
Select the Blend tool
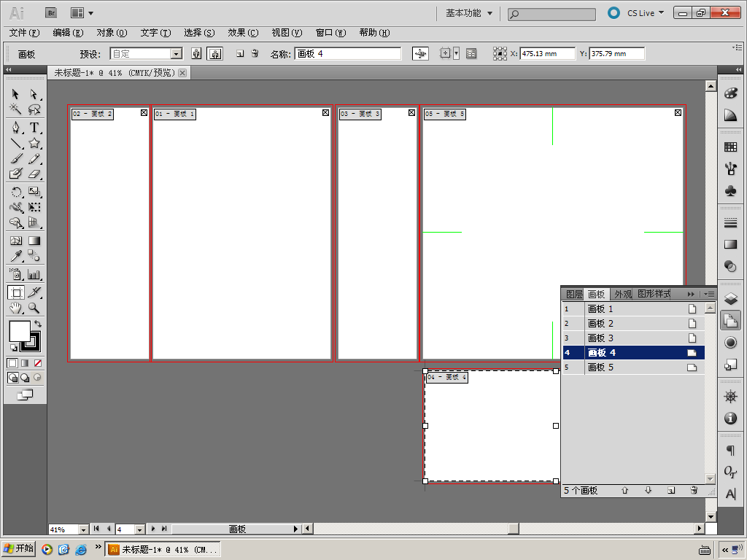coord(34,256)
